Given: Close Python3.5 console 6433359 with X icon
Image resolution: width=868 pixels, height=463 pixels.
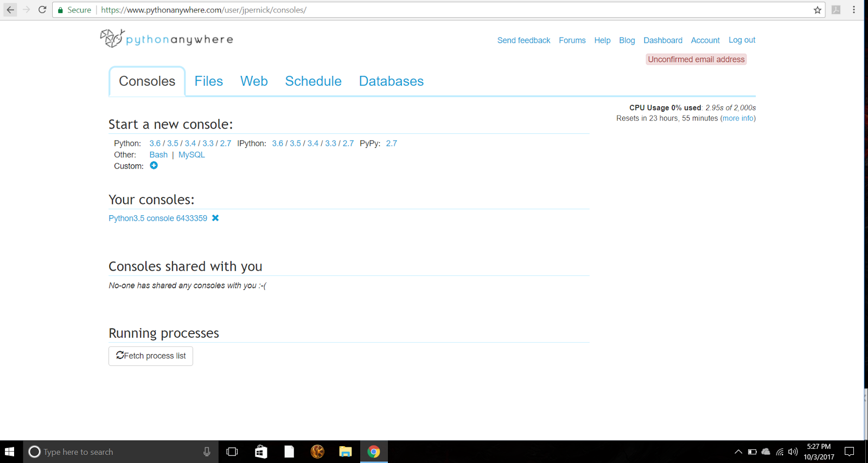Looking at the screenshot, I should click(x=215, y=218).
